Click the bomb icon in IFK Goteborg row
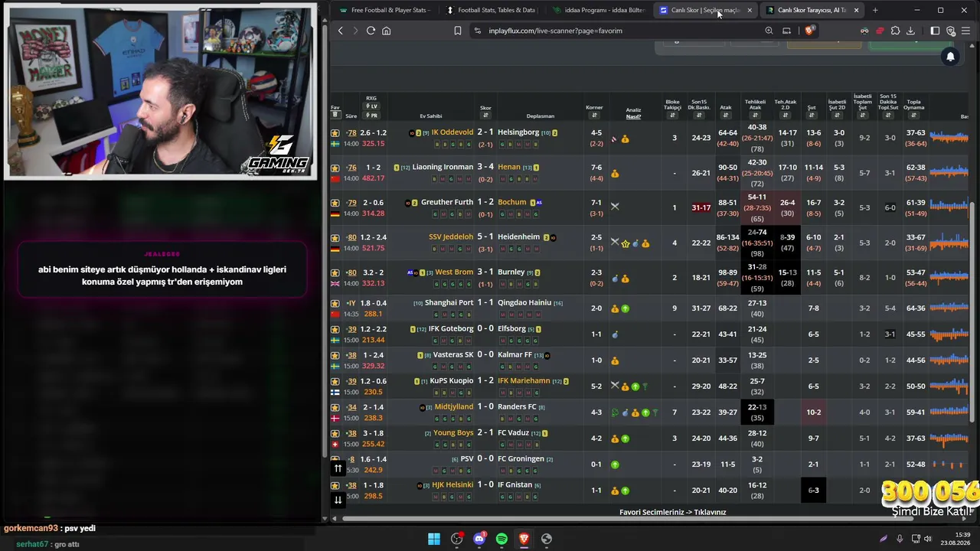 616,334
